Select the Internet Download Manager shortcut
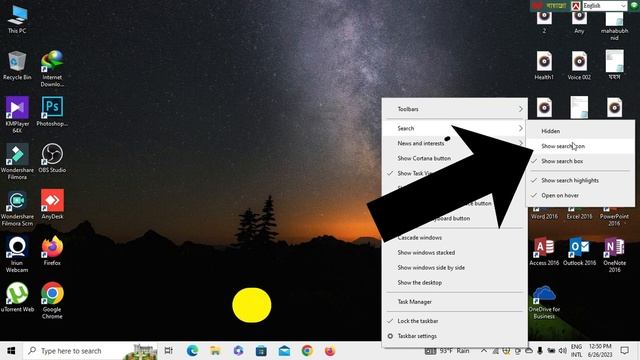 (x=52, y=69)
